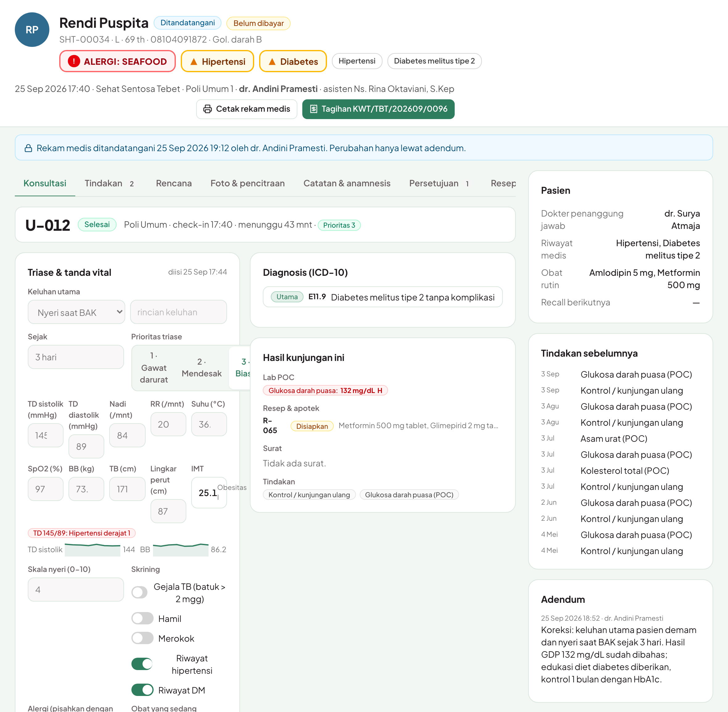Click the Cetak rekam medis button

(247, 109)
